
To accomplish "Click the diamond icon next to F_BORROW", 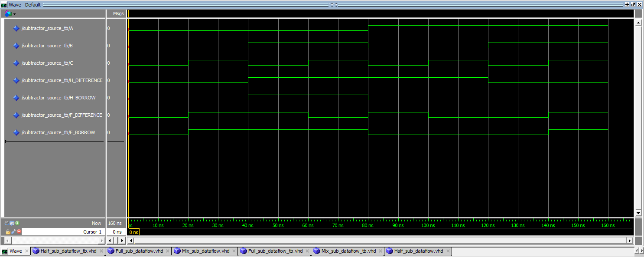I will (16, 132).
